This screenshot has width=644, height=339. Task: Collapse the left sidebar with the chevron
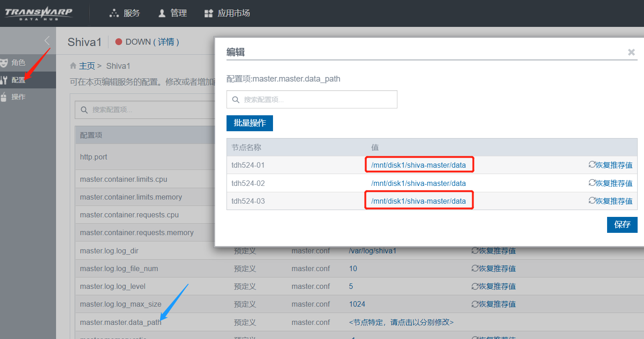coord(47,41)
